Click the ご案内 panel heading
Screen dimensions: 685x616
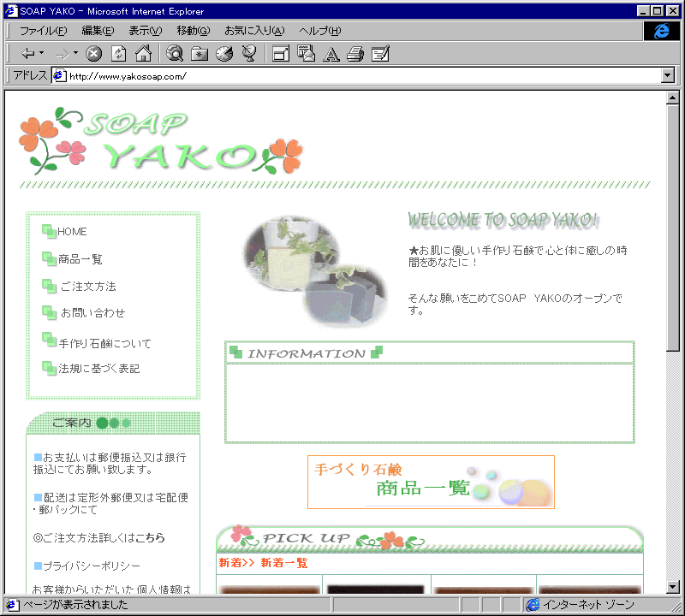tap(72, 423)
